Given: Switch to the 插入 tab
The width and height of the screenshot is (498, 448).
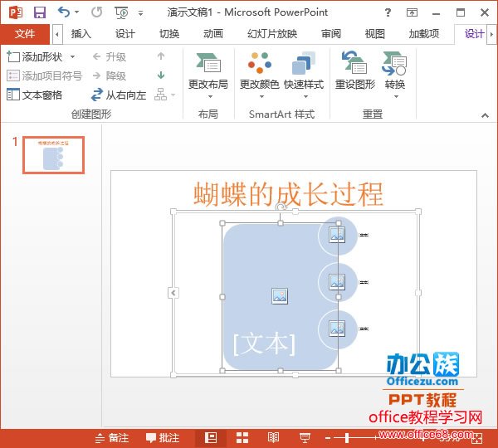Looking at the screenshot, I should click(x=81, y=34).
